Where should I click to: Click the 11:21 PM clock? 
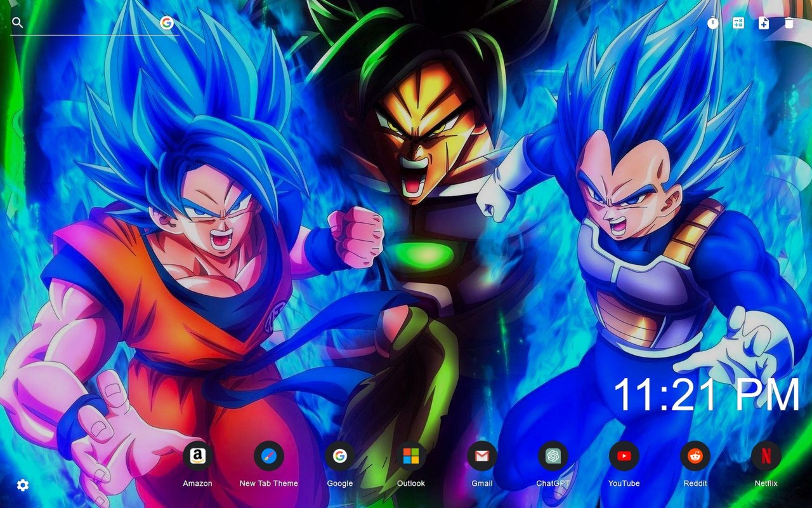coord(707,395)
